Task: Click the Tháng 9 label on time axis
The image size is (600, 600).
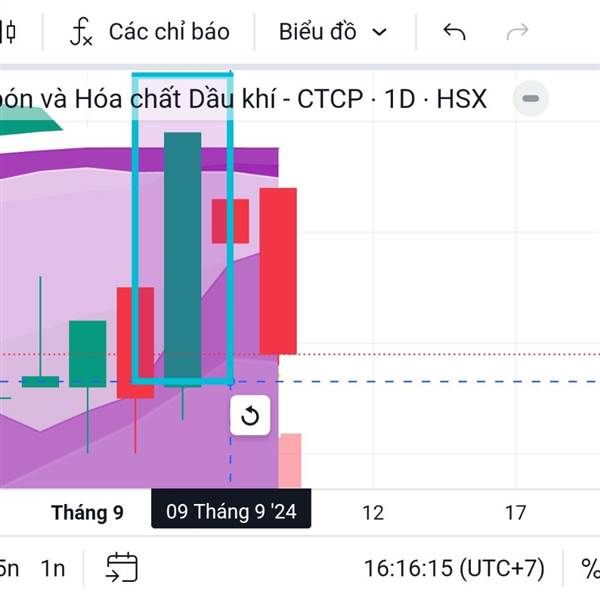Action: [x=87, y=513]
